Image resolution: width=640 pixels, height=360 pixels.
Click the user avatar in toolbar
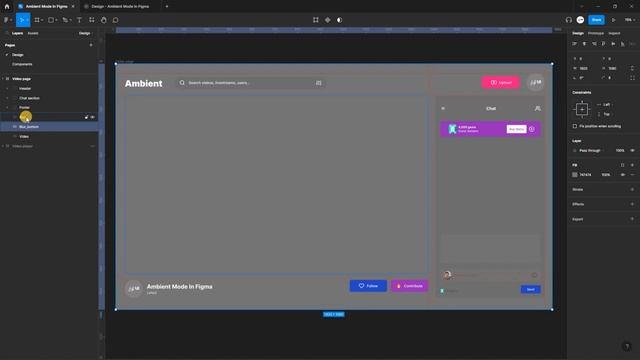[x=580, y=20]
